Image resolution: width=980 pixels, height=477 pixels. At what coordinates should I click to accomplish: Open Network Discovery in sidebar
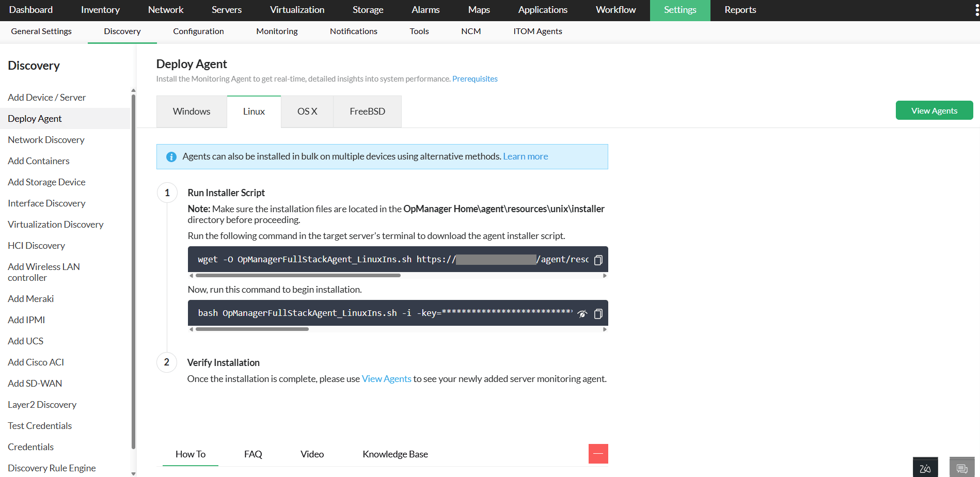[46, 140]
